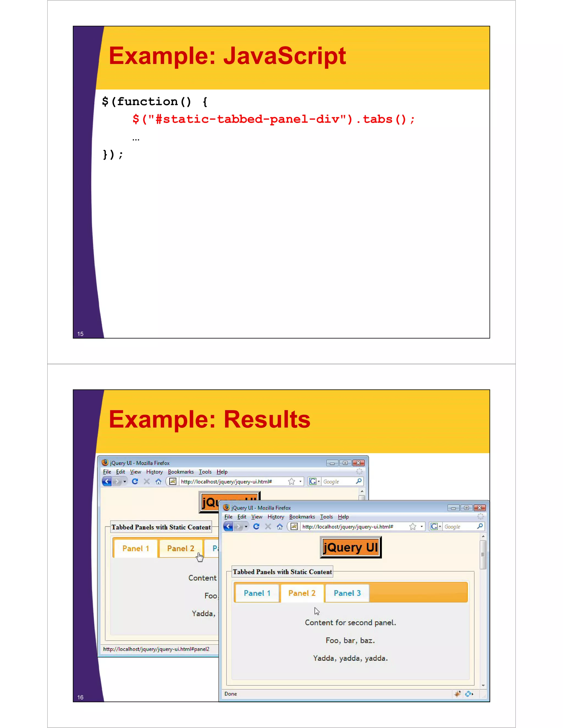Open the Help menu in the front Firefox window

coord(343,517)
